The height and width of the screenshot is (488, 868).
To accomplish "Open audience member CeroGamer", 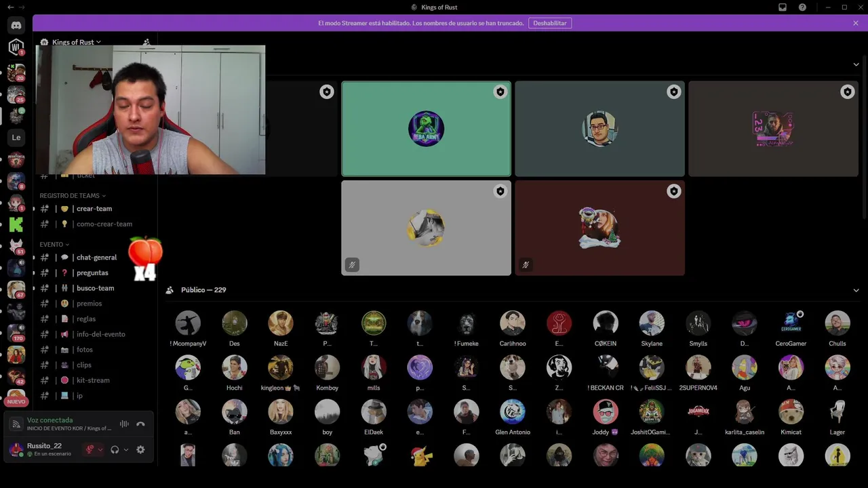I will (791, 328).
